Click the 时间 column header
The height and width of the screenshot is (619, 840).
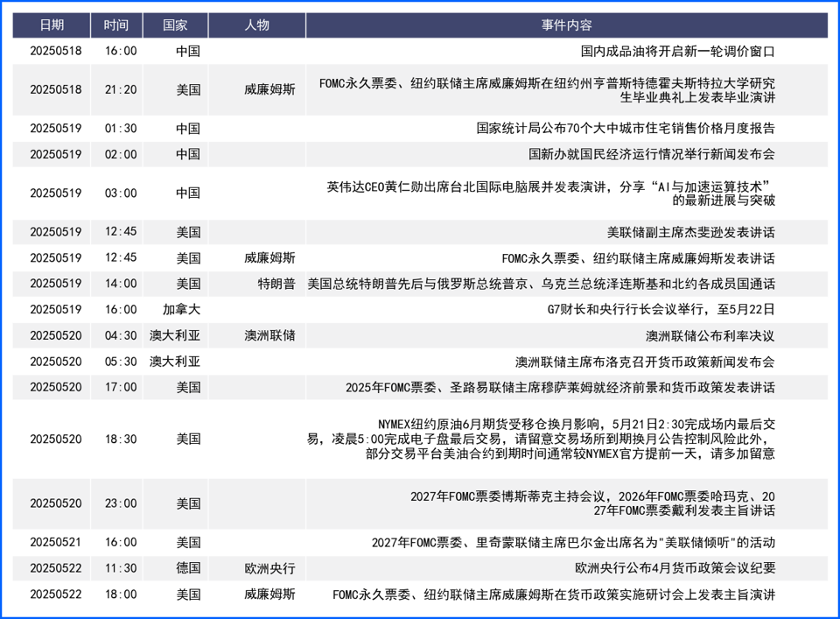[x=116, y=25]
